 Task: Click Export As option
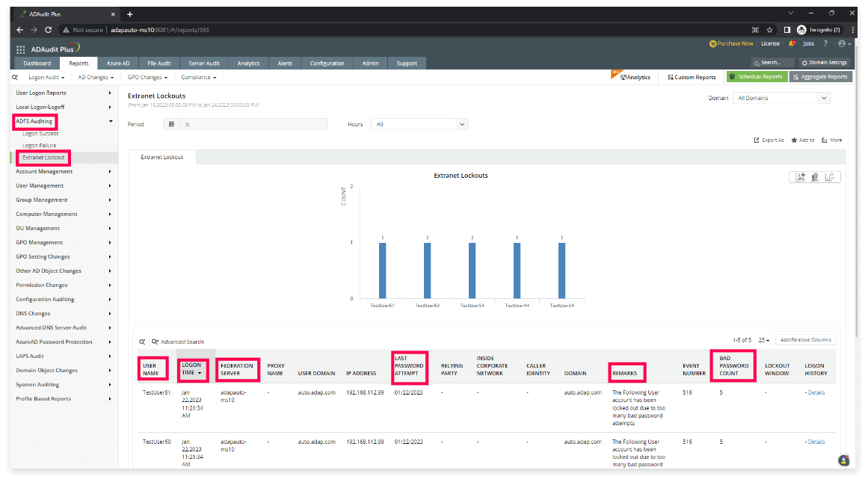click(x=769, y=140)
